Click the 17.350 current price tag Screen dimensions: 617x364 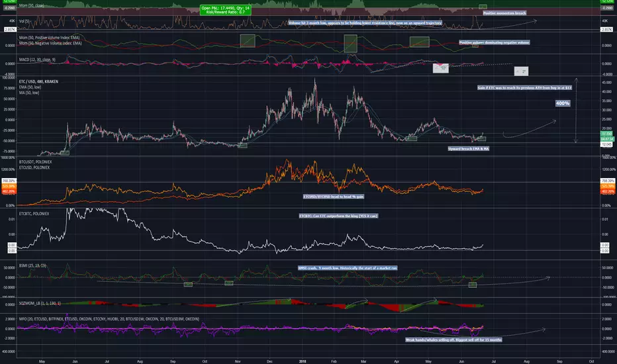(x=606, y=134)
